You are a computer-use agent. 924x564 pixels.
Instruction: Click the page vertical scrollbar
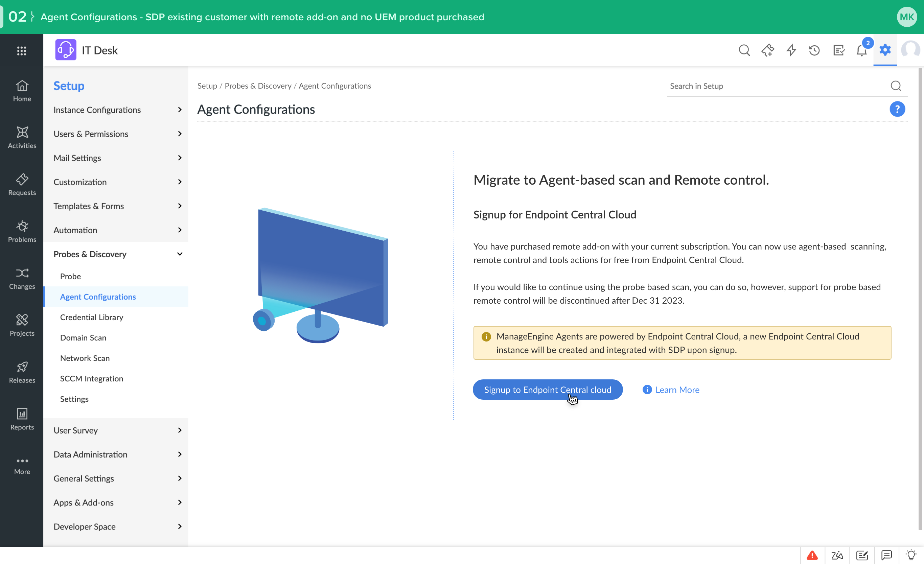click(920, 299)
